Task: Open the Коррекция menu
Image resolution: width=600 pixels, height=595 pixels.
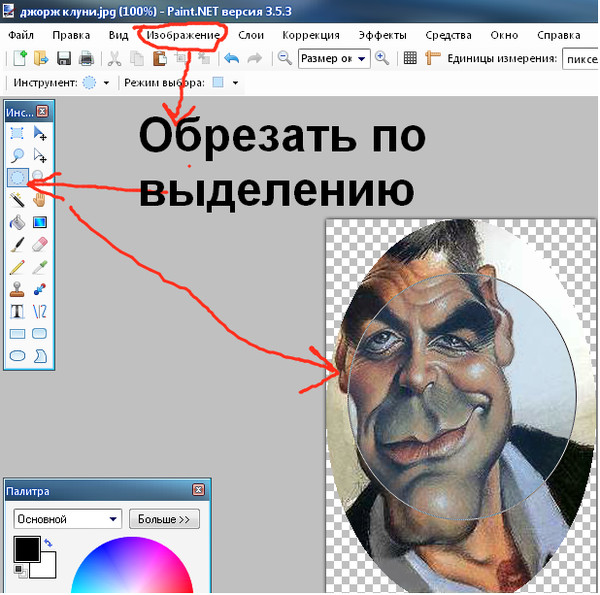Action: 311,35
